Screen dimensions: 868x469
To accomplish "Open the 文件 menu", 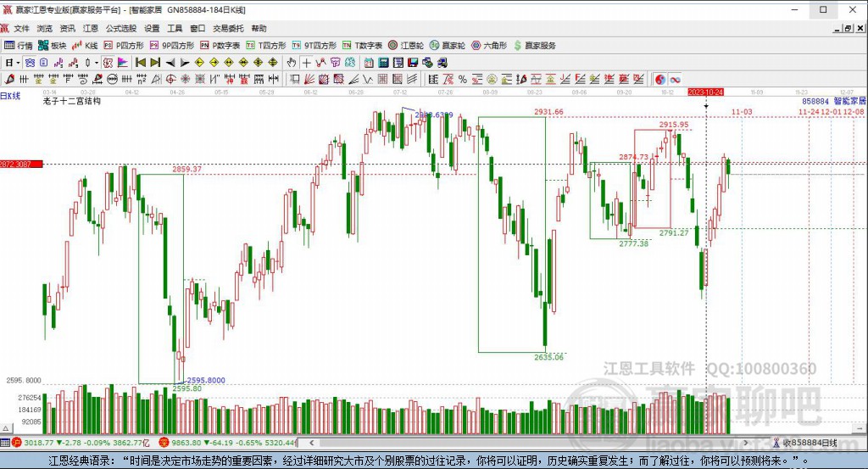I will [21, 28].
